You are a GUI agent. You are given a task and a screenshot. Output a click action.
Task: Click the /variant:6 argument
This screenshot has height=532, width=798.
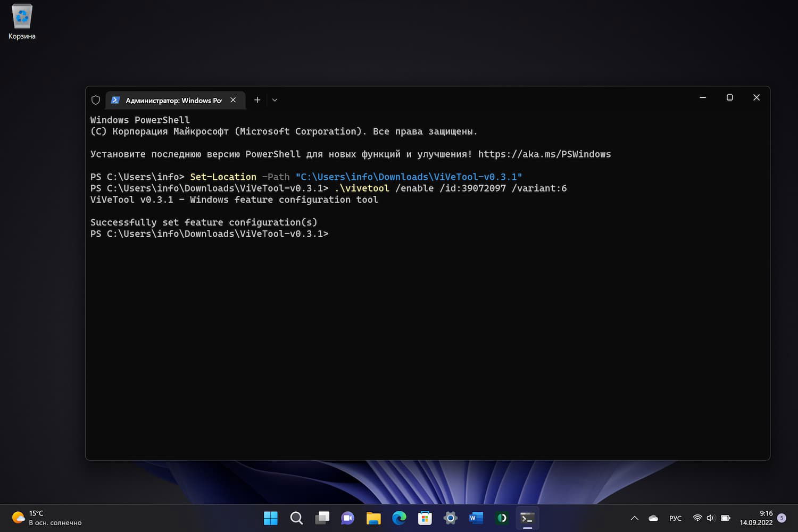pyautogui.click(x=539, y=188)
